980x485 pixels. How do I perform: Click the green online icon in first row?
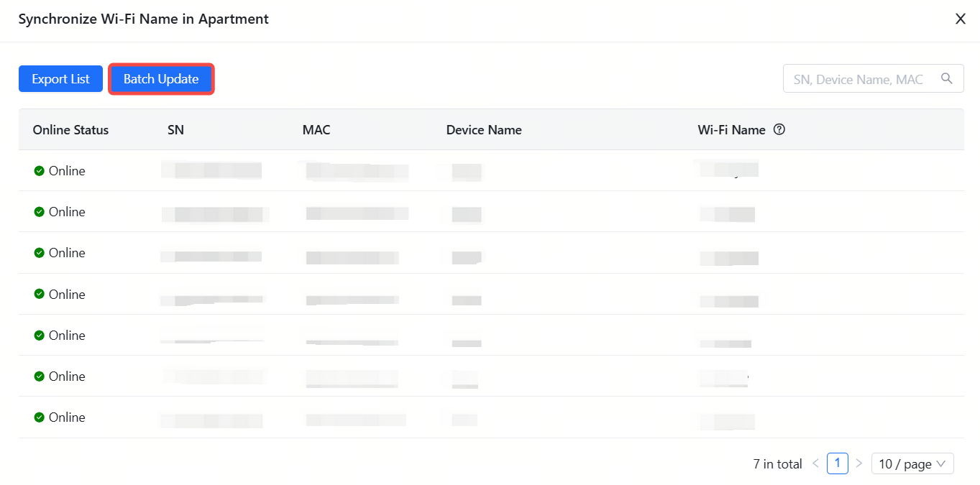[x=39, y=171]
